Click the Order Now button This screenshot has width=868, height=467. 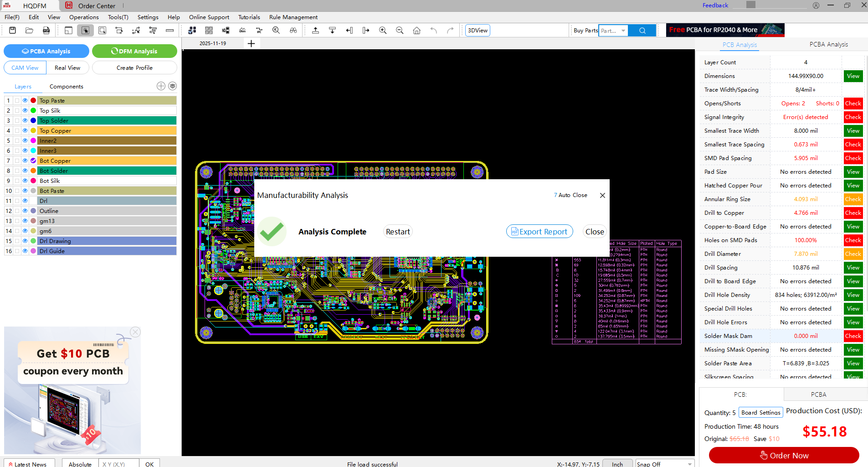point(784,455)
